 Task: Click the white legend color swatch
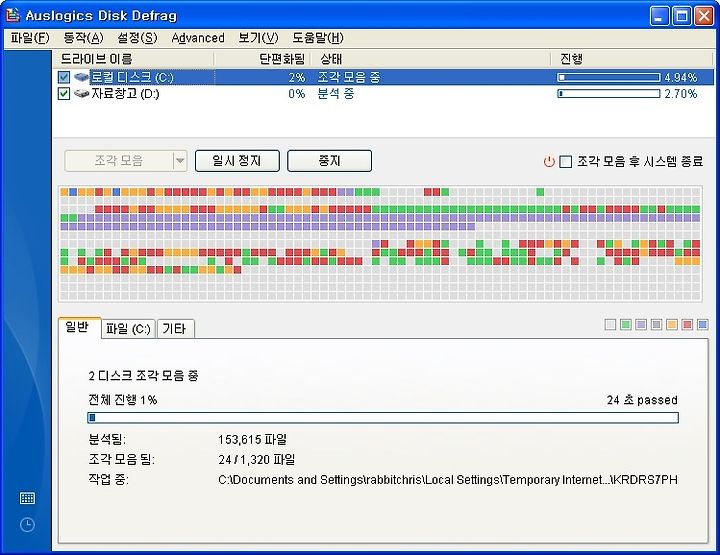(610, 325)
